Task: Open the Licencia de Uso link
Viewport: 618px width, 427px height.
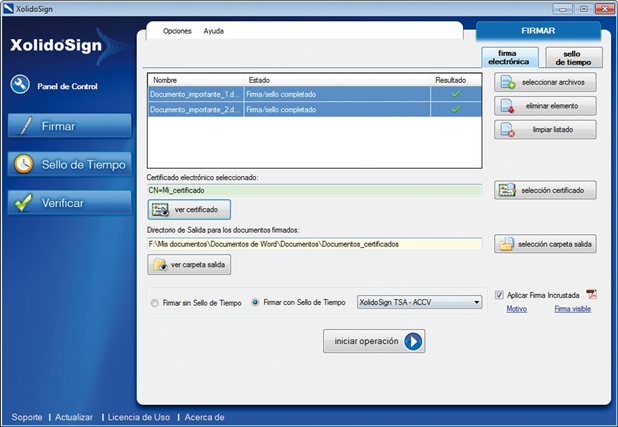Action: [139, 417]
